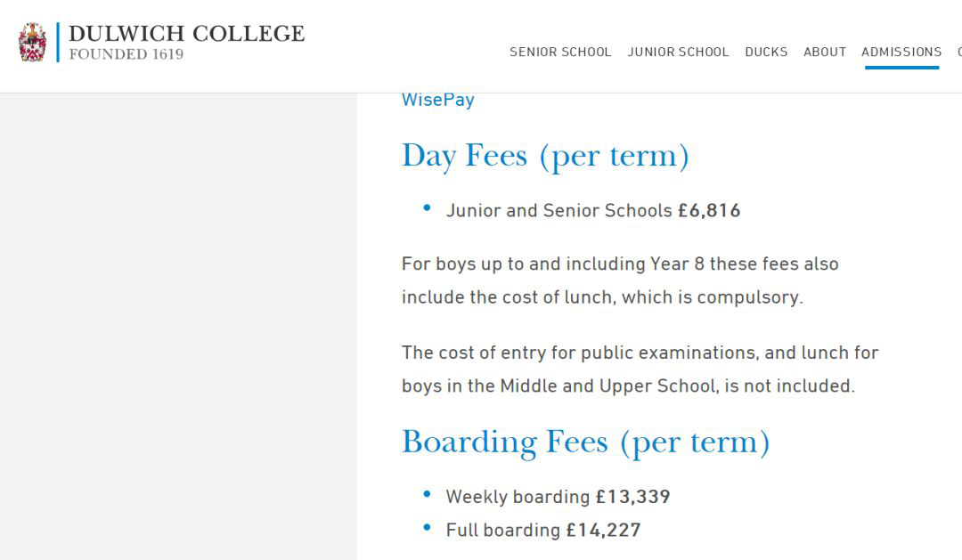Screen dimensions: 962x560
Task: Follow the WisePay link
Action: (437, 100)
